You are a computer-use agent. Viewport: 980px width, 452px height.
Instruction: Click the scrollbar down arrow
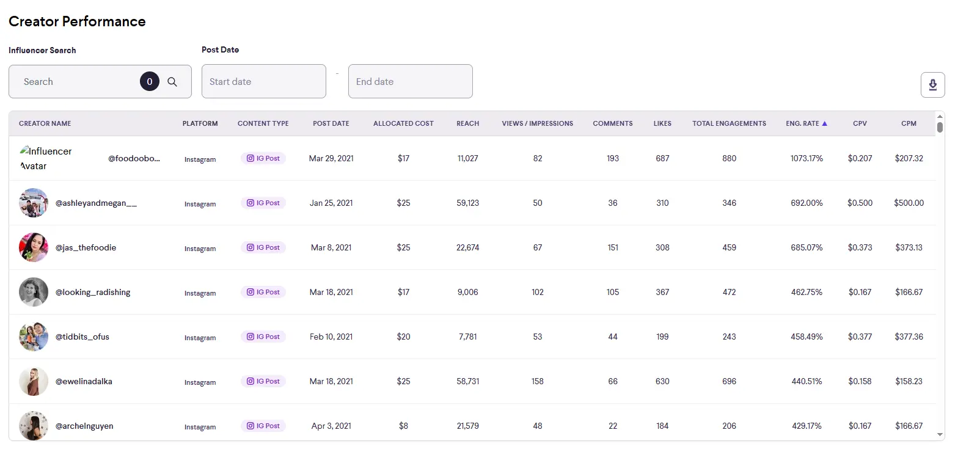tap(940, 435)
